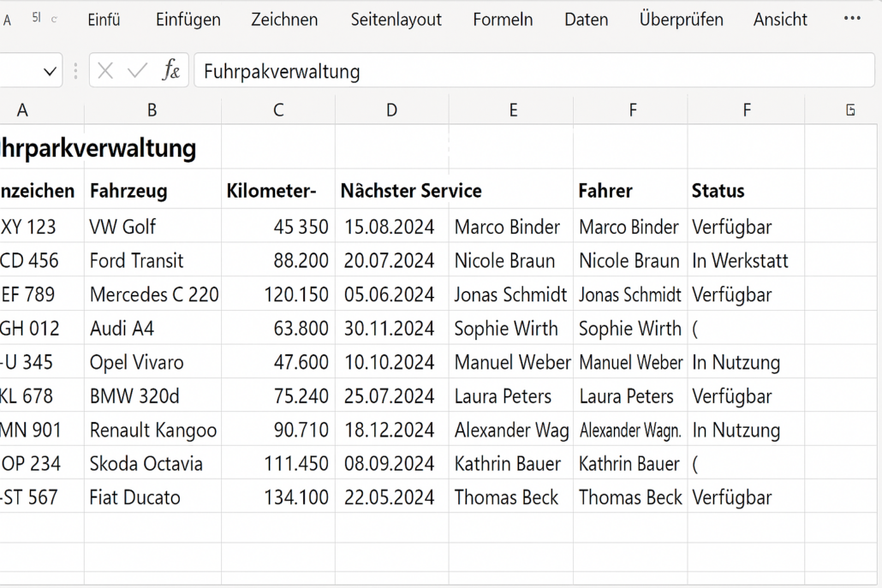Click the cancel X icon in formula bar
This screenshot has width=882, height=588.
pyautogui.click(x=105, y=71)
